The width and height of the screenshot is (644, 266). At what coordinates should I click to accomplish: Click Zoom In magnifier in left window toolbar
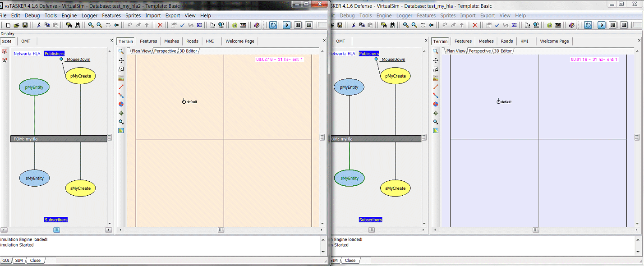[x=91, y=25]
